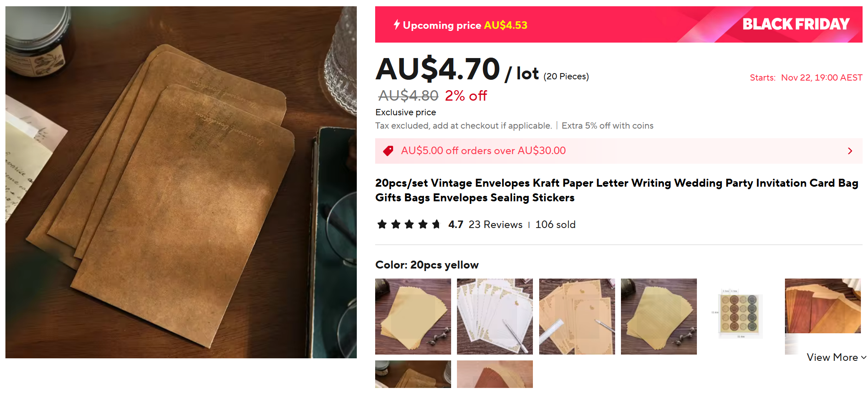The height and width of the screenshot is (398, 868).
Task: Click the Black Friday banner
Action: [619, 24]
